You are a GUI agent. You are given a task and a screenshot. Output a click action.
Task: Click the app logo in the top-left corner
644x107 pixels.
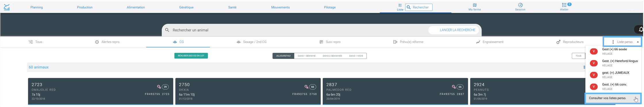pos(7,7)
